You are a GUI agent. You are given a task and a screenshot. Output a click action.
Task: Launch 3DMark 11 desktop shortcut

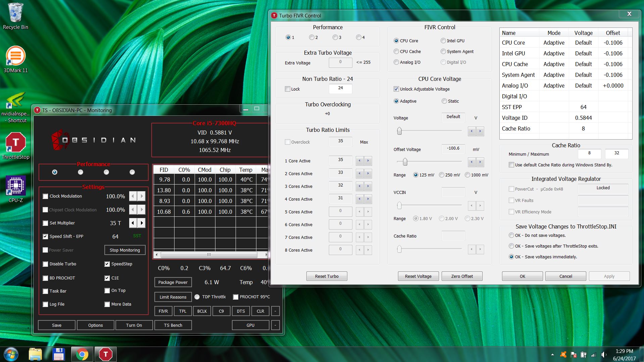click(x=15, y=59)
